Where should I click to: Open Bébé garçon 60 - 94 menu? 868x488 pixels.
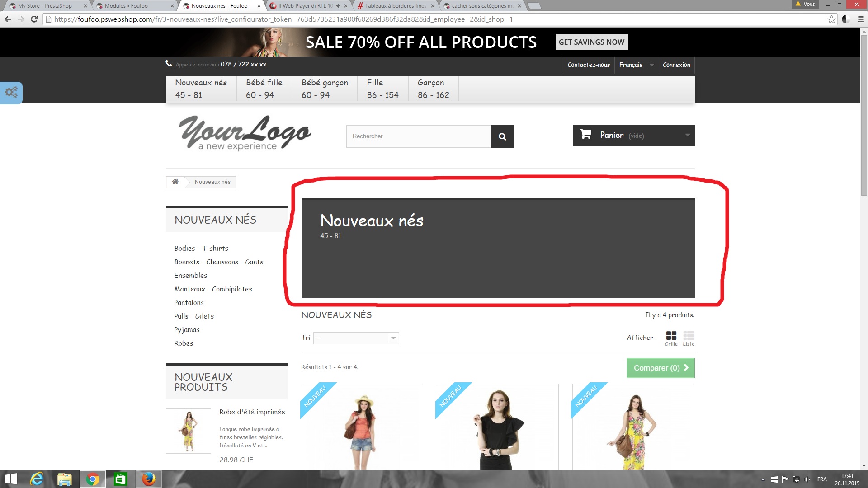[x=325, y=89]
